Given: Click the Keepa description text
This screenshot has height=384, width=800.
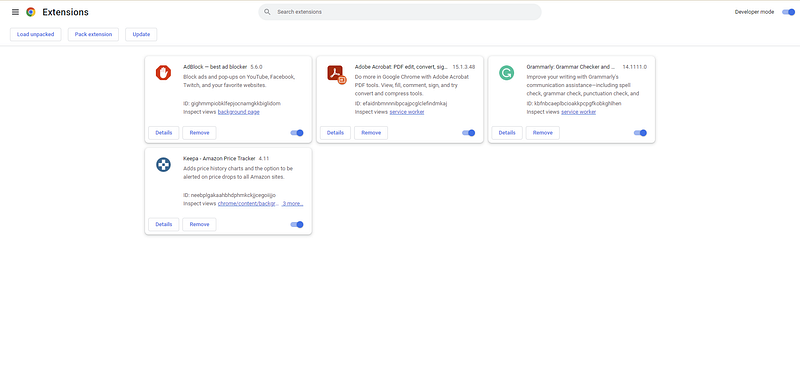Looking at the screenshot, I should click(x=238, y=173).
